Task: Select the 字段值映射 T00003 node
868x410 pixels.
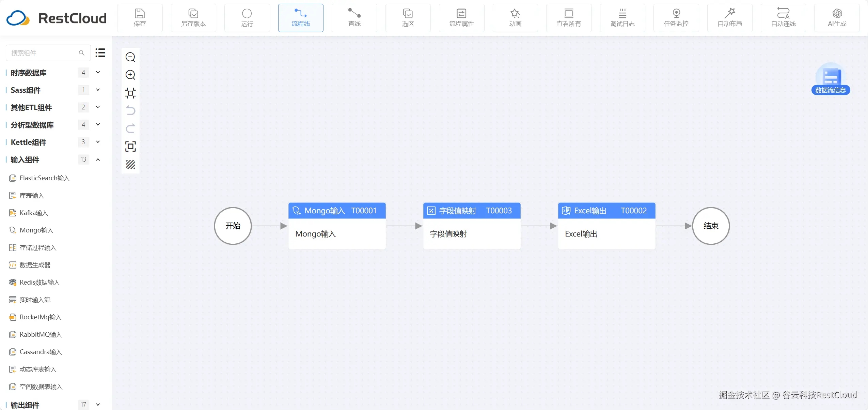Action: pos(472,226)
